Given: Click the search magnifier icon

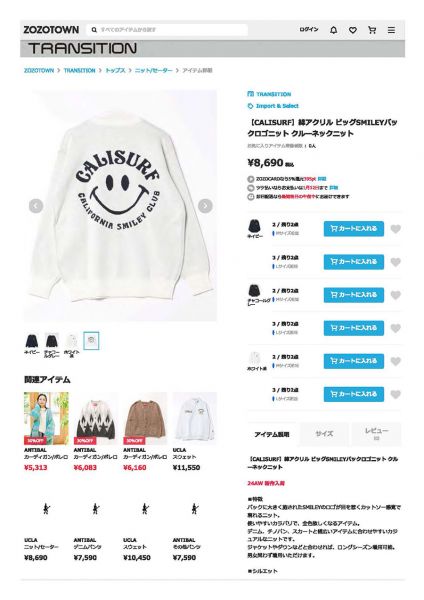Looking at the screenshot, I should tap(94, 30).
